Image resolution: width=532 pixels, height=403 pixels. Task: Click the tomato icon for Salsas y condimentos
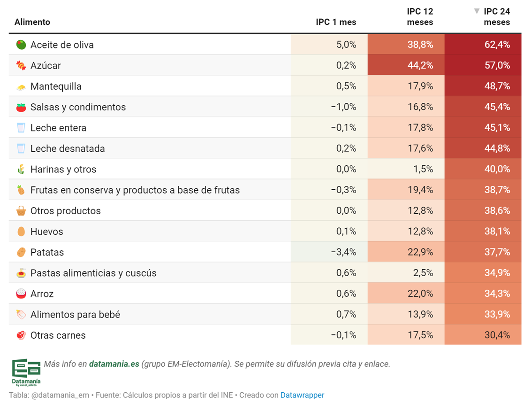click(x=21, y=107)
